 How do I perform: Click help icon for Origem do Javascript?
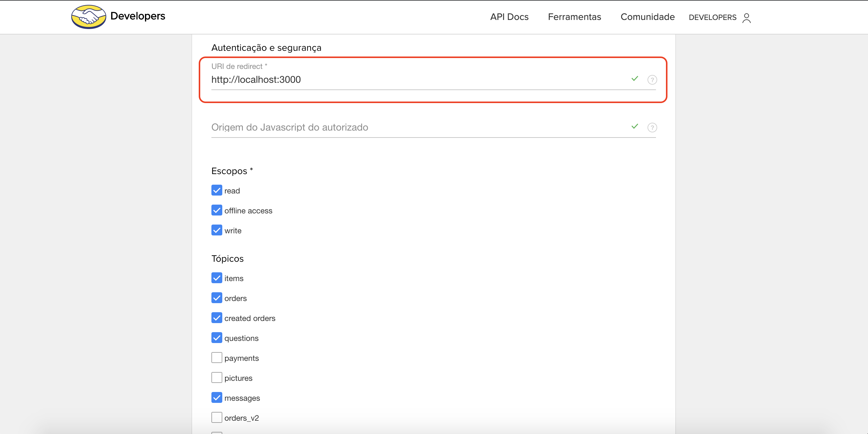click(x=652, y=128)
